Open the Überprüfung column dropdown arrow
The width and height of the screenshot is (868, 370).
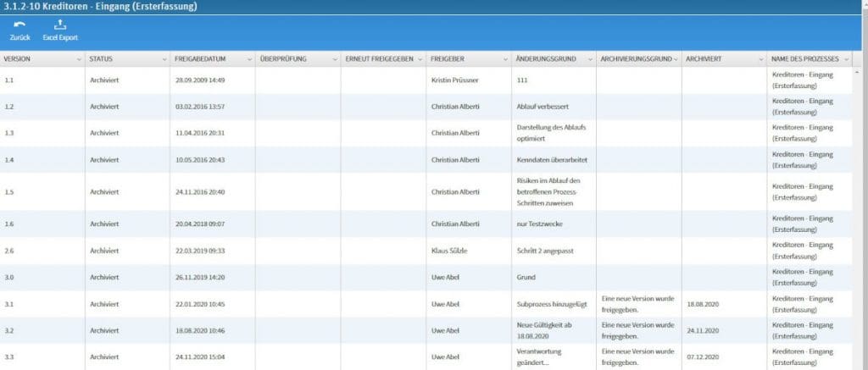pos(335,59)
